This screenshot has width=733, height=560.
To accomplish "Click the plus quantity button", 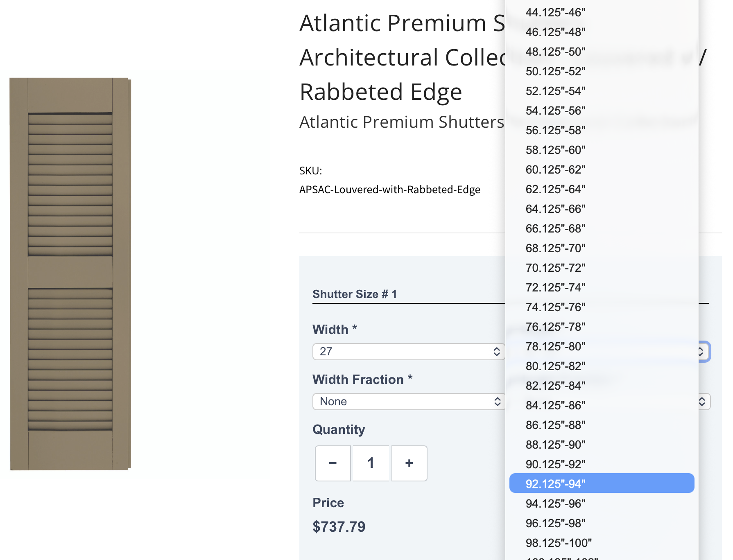I will [409, 463].
